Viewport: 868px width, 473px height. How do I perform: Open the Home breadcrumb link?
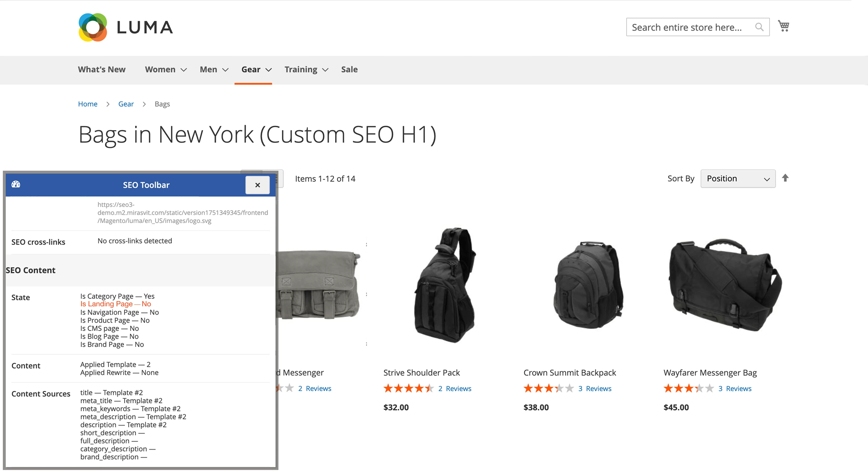pyautogui.click(x=87, y=104)
